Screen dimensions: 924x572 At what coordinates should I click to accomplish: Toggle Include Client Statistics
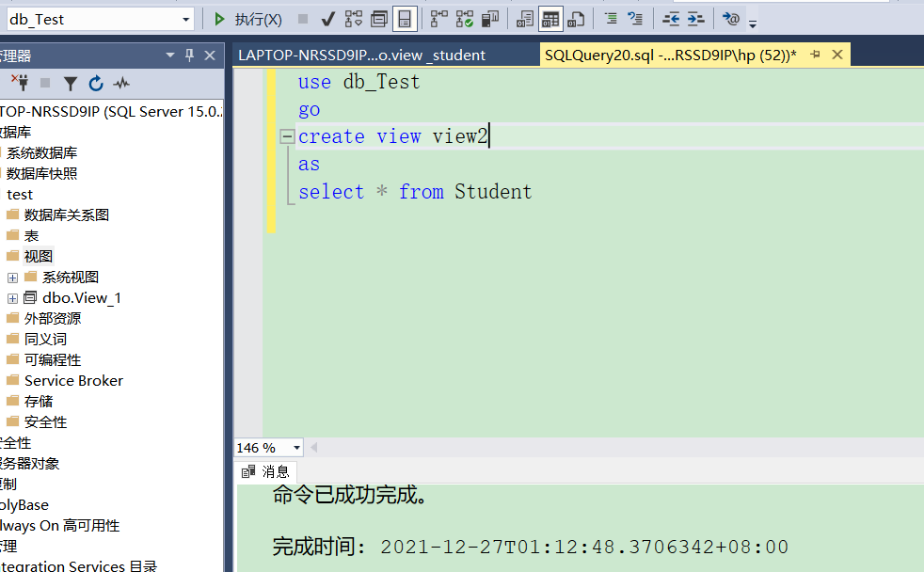pyautogui.click(x=490, y=20)
